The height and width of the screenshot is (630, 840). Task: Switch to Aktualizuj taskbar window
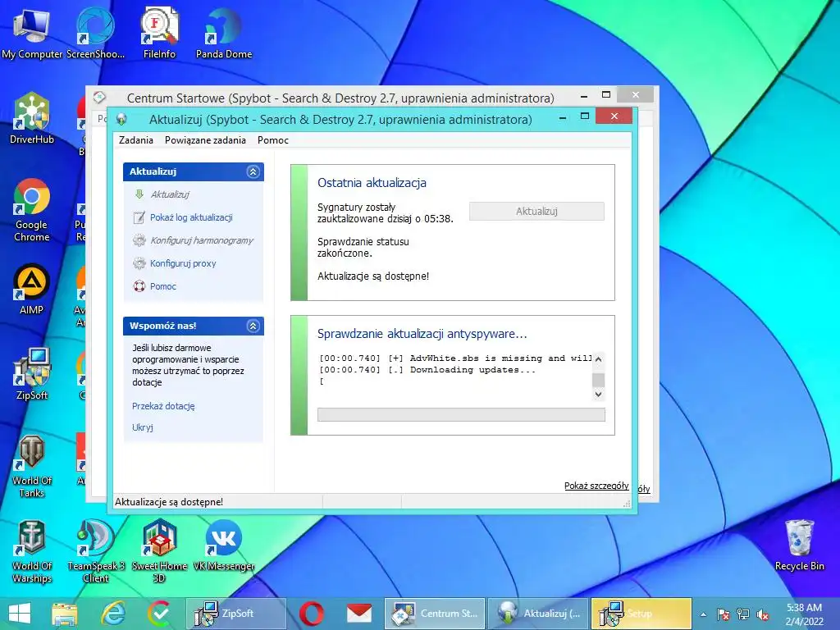538,614
